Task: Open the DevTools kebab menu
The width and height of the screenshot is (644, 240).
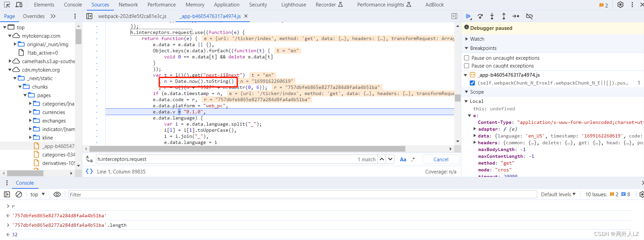Action: coord(632,5)
